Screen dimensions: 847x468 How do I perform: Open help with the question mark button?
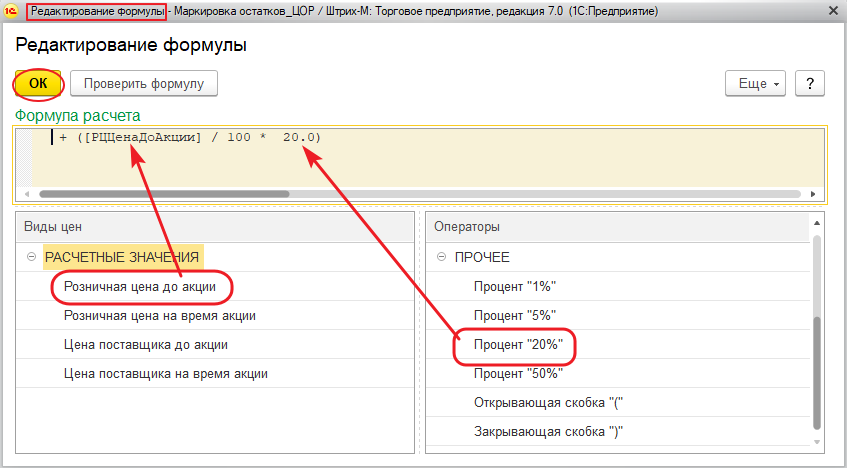809,83
